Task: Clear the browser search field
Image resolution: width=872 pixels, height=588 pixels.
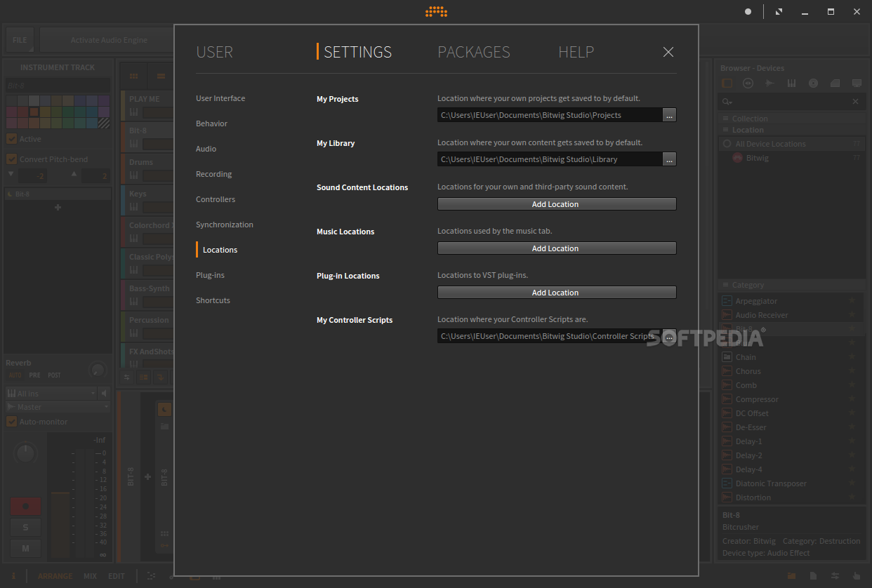Action: point(855,102)
